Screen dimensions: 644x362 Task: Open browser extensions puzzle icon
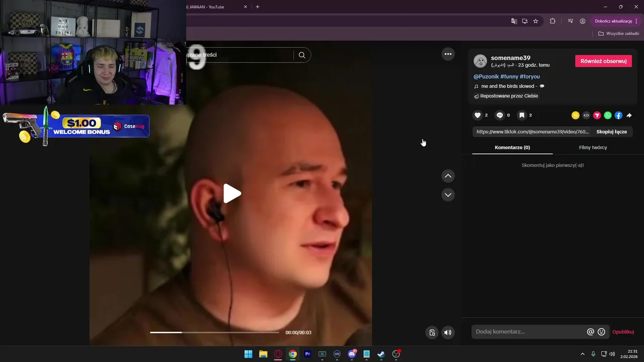pos(552,21)
